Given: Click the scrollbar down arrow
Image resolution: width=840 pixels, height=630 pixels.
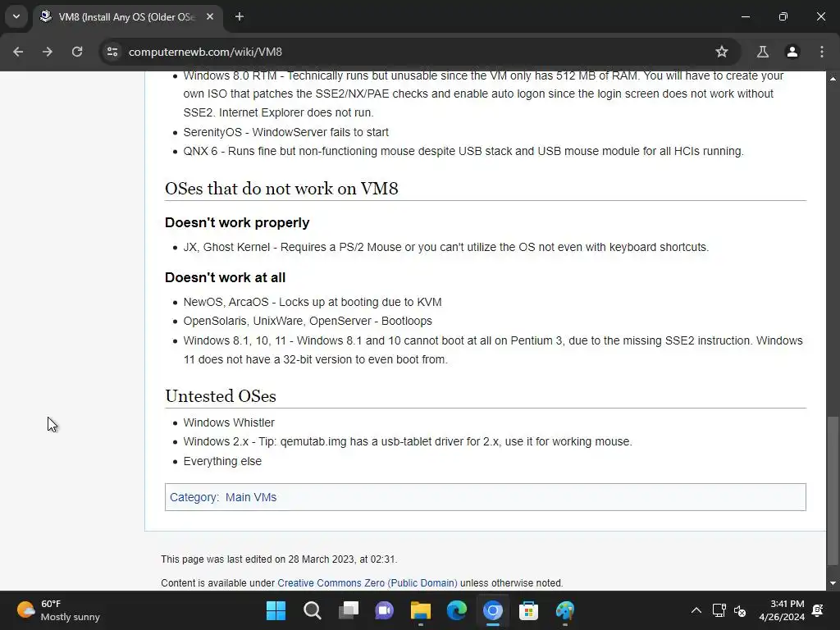Looking at the screenshot, I should pyautogui.click(x=833, y=583).
